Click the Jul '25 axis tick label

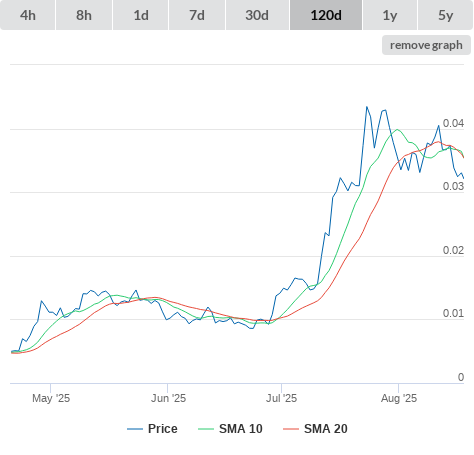(281, 398)
